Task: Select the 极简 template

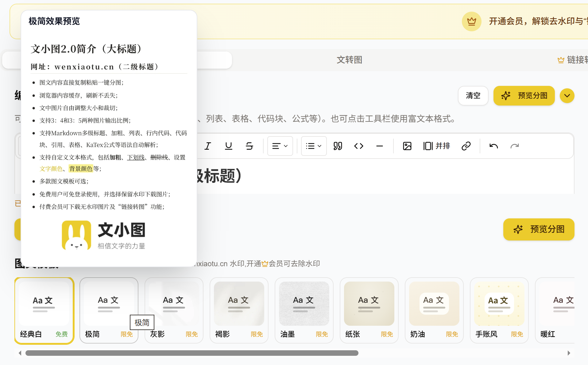Action: pyautogui.click(x=109, y=311)
